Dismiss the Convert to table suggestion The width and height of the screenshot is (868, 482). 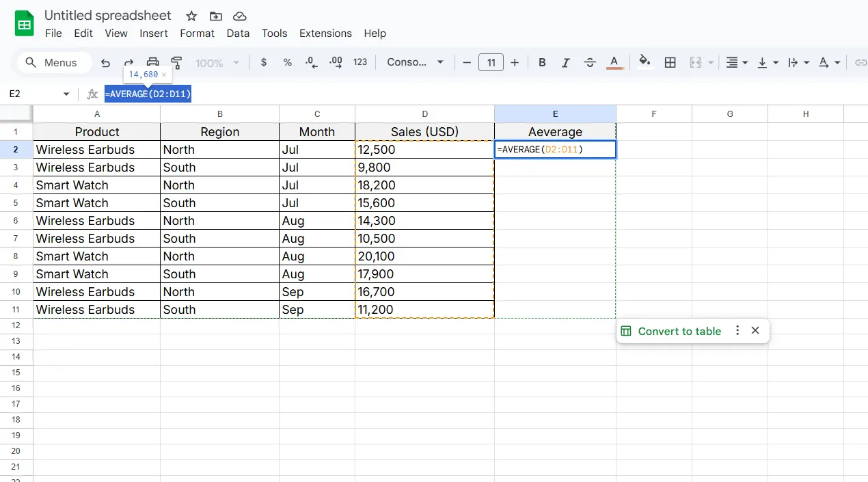755,331
